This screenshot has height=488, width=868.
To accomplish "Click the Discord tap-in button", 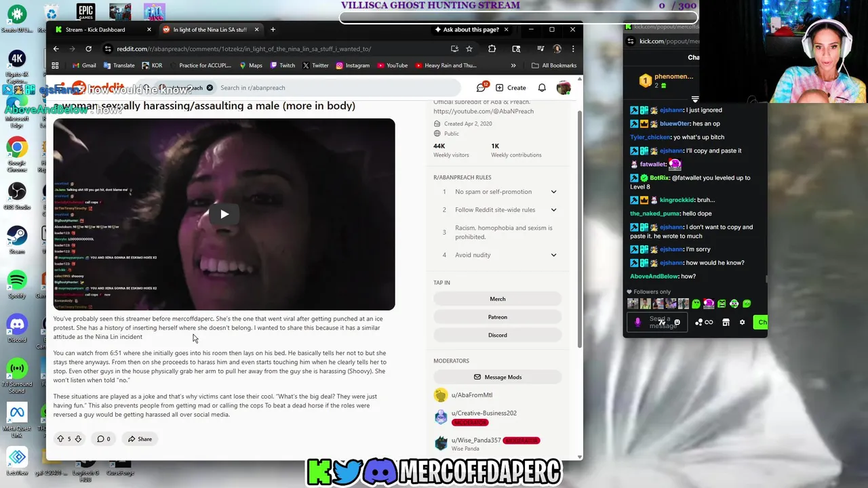I will click(x=498, y=335).
